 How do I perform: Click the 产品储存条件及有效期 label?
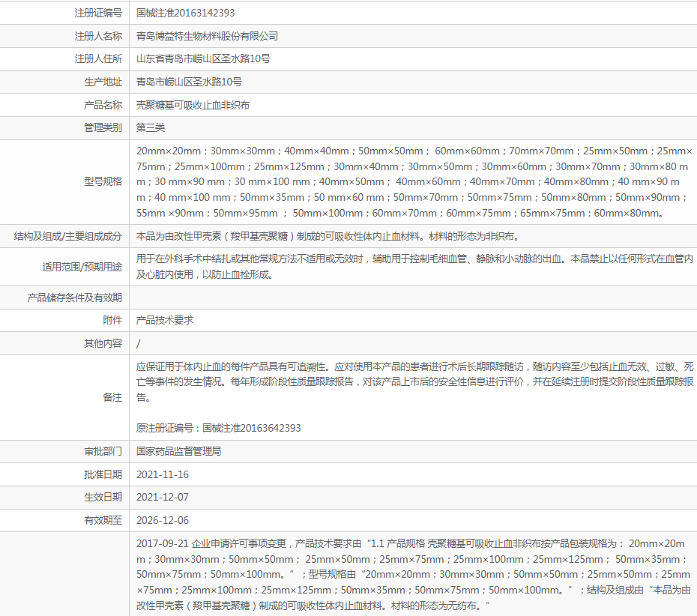coord(75,298)
